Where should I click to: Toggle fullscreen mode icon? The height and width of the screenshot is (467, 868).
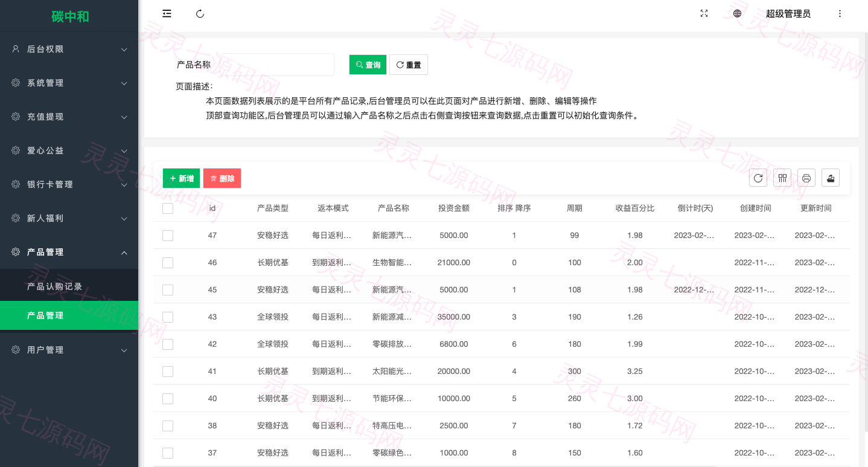click(704, 14)
